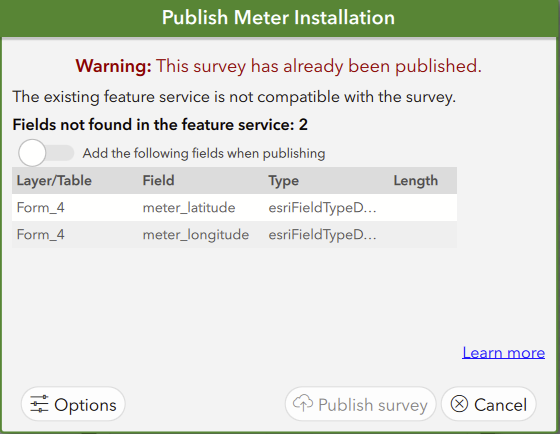Click the cloud upload icon for publishing
The height and width of the screenshot is (434, 560).
click(x=303, y=403)
